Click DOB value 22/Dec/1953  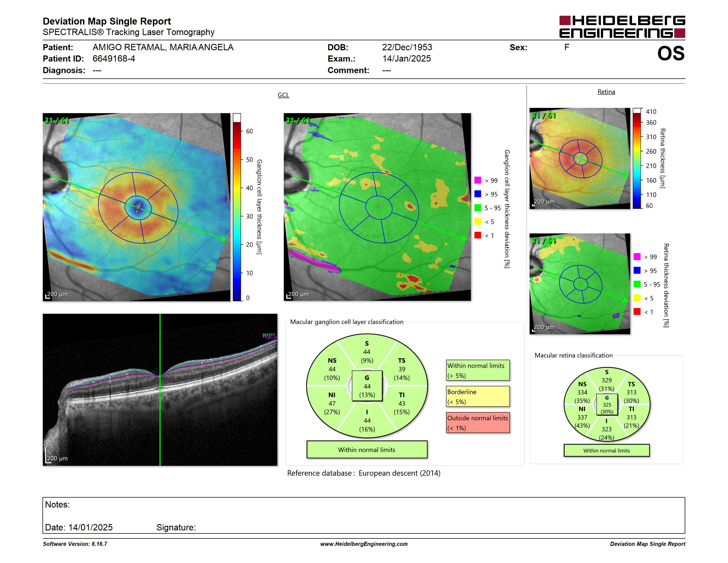(407, 47)
